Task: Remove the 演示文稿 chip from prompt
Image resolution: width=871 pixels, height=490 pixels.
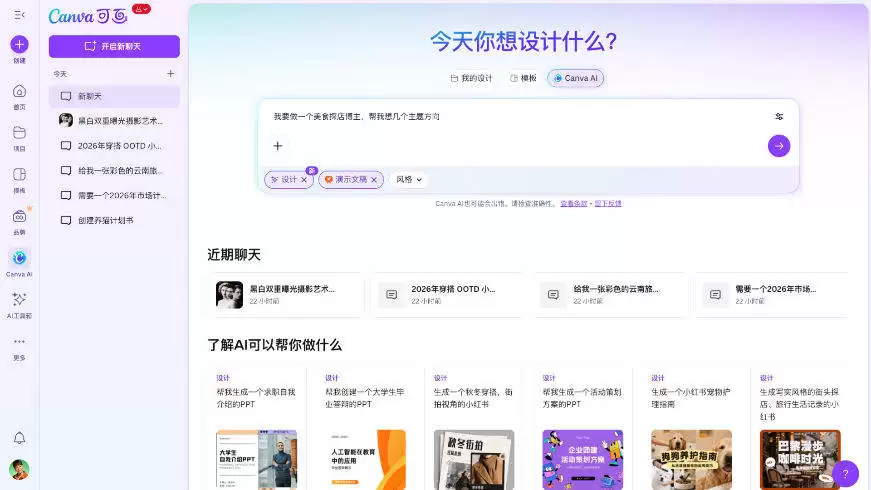Action: click(374, 180)
